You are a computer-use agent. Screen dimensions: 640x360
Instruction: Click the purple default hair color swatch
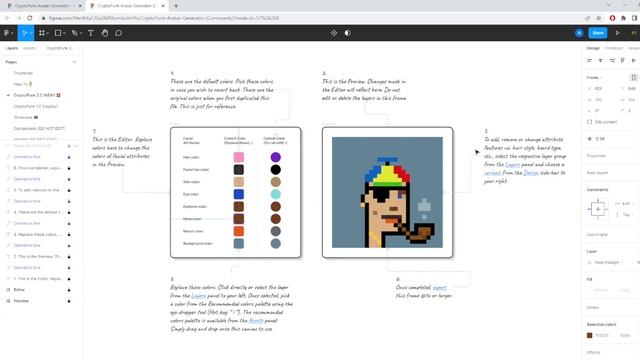pos(276,157)
